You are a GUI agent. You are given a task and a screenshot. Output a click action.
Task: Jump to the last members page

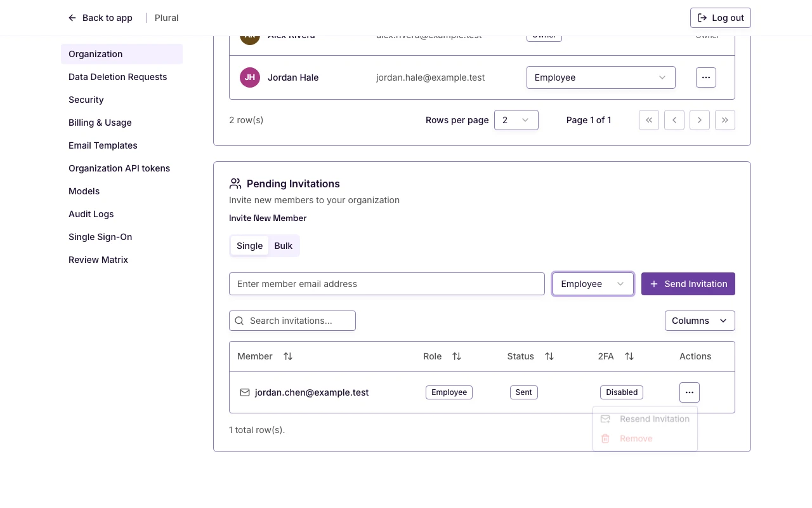click(725, 120)
